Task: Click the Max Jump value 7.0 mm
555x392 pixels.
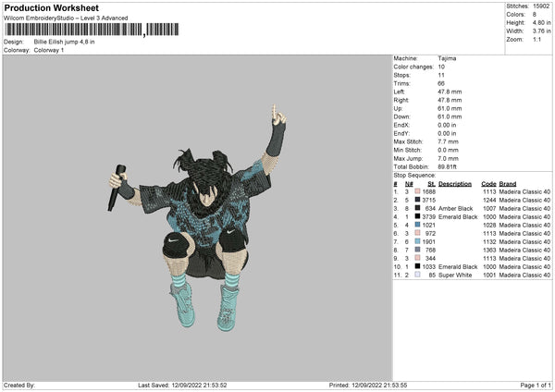Action: (448, 158)
